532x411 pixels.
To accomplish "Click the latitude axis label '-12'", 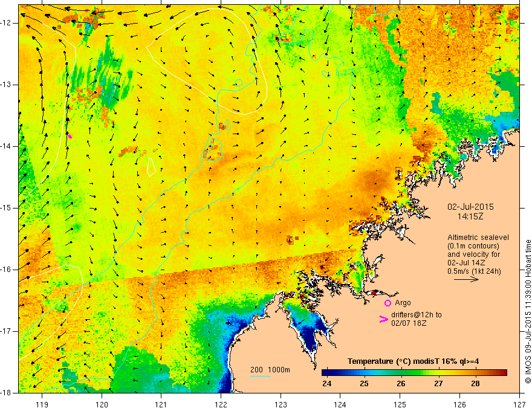I will [x=7, y=23].
